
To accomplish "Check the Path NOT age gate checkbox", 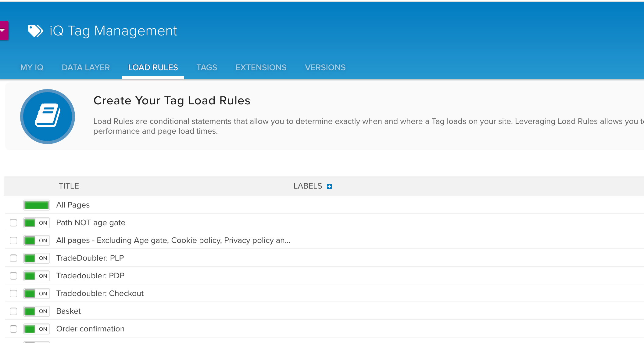I will (13, 223).
